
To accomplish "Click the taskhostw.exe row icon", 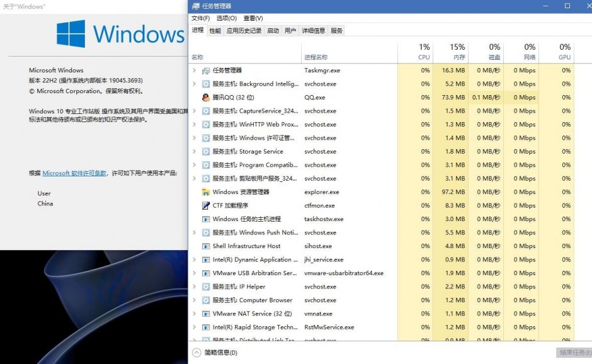I will click(206, 219).
